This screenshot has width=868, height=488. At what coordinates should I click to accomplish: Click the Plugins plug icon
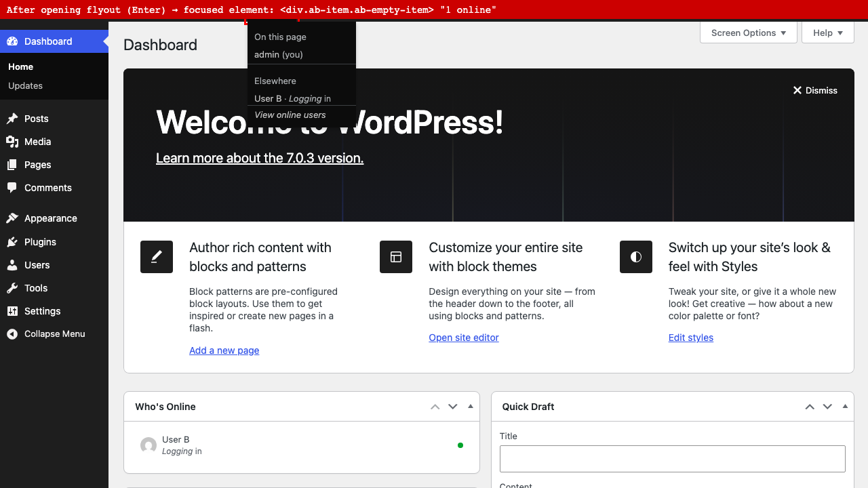point(12,242)
